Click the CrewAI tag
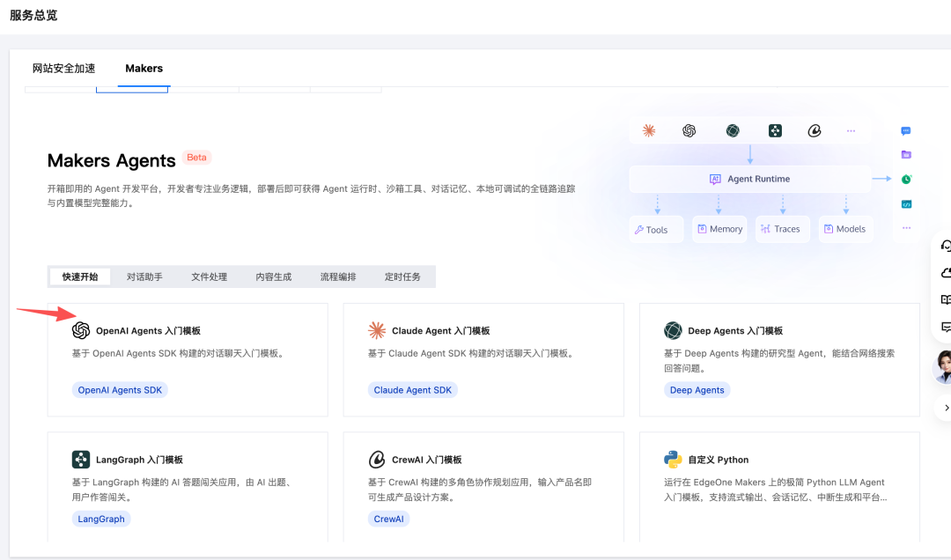 click(x=388, y=519)
